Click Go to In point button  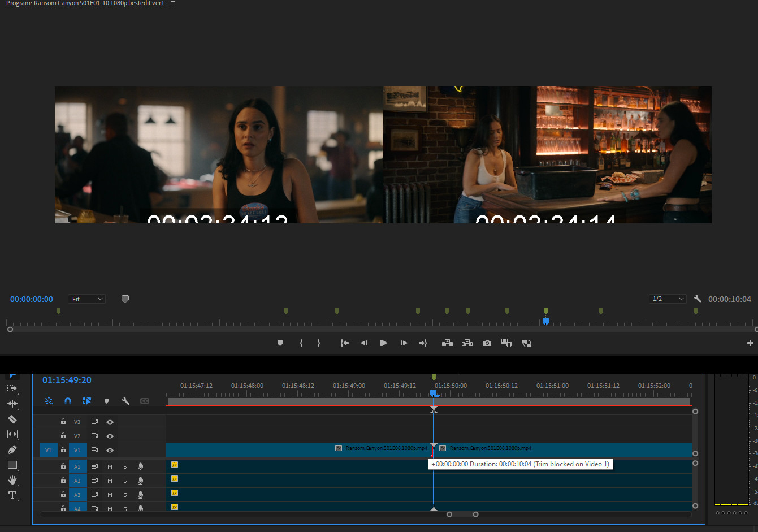point(344,343)
